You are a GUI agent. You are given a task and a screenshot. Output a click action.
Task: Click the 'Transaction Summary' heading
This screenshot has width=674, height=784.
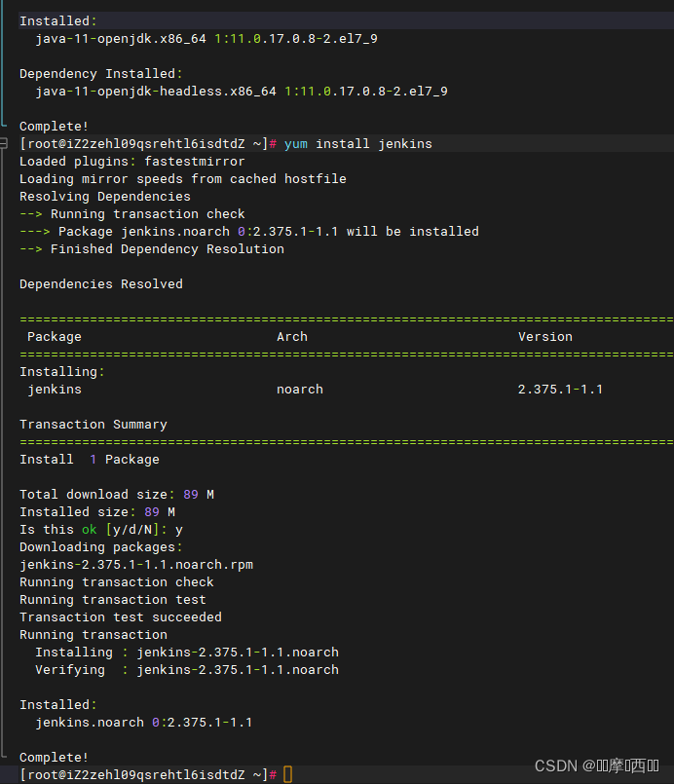coord(94,425)
